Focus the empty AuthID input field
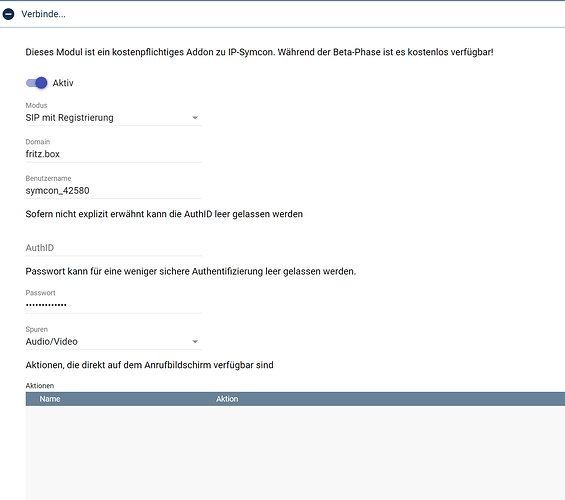Screen dimensions: 565x500 click(x=114, y=248)
